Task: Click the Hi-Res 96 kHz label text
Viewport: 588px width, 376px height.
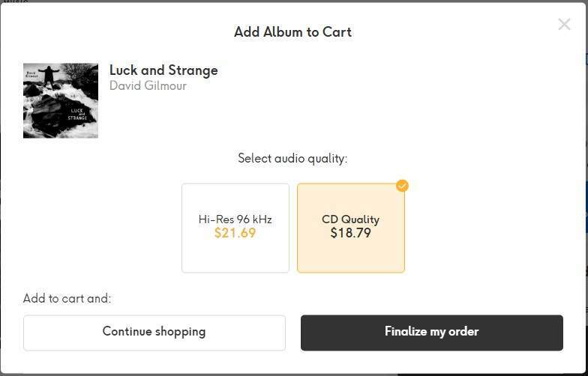Action: 235,219
